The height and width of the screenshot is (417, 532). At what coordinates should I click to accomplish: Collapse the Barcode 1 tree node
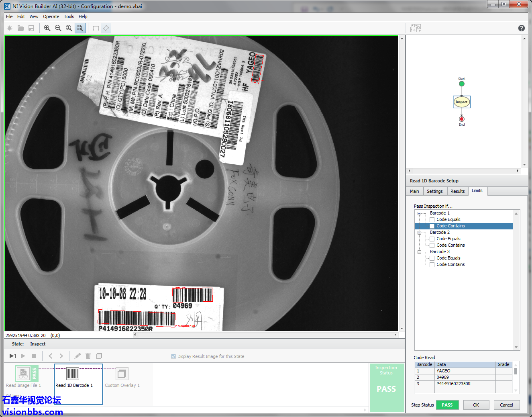(x=419, y=213)
